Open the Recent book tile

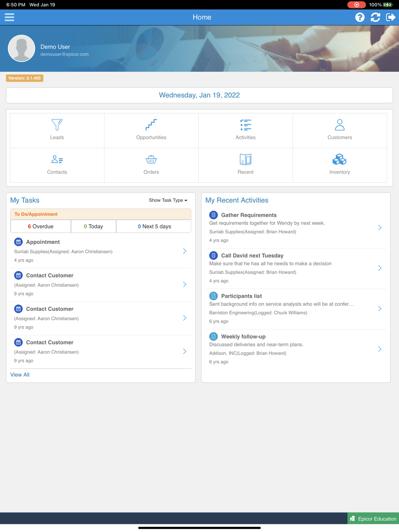coord(245,165)
